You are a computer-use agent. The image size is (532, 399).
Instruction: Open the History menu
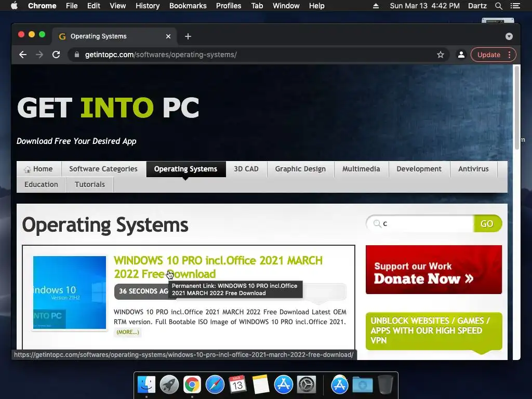click(148, 6)
